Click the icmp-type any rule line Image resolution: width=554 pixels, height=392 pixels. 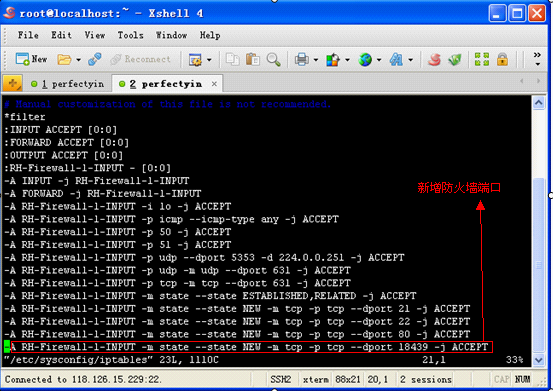tap(171, 219)
